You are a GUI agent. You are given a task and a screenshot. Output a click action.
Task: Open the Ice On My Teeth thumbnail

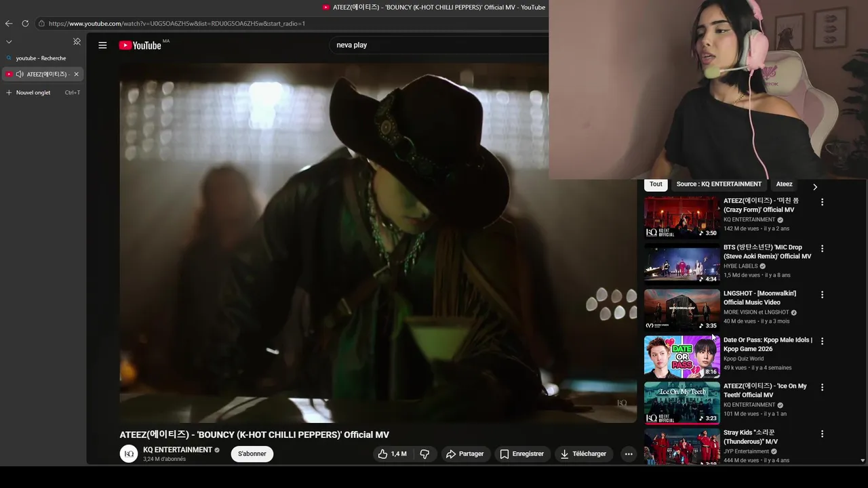click(x=682, y=403)
